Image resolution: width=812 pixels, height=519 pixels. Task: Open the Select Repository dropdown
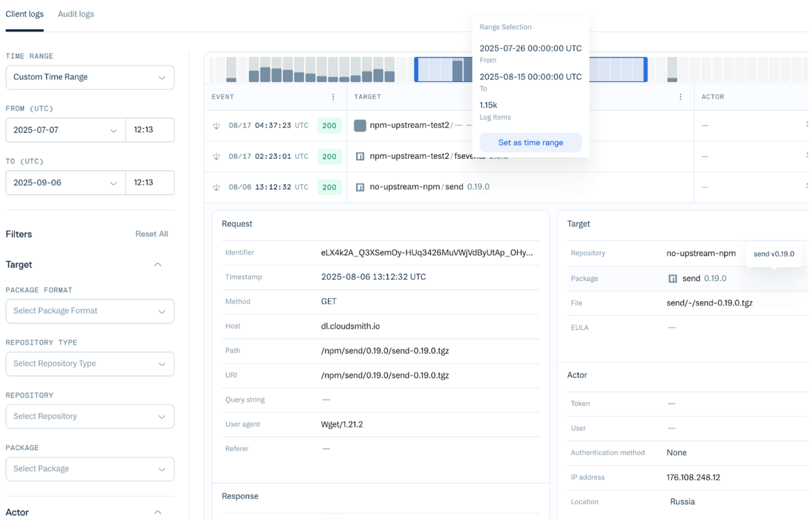click(x=90, y=416)
